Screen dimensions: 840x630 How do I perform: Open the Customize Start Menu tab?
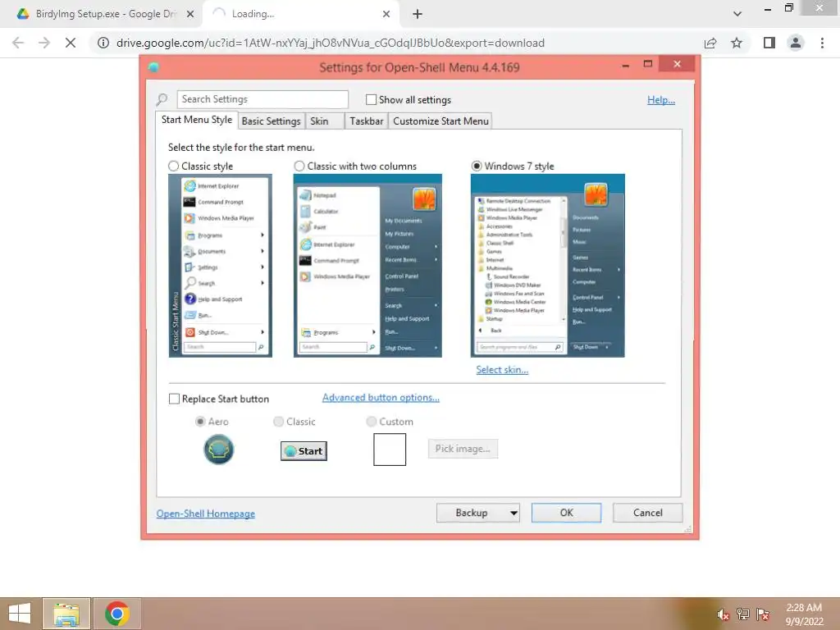[441, 121]
